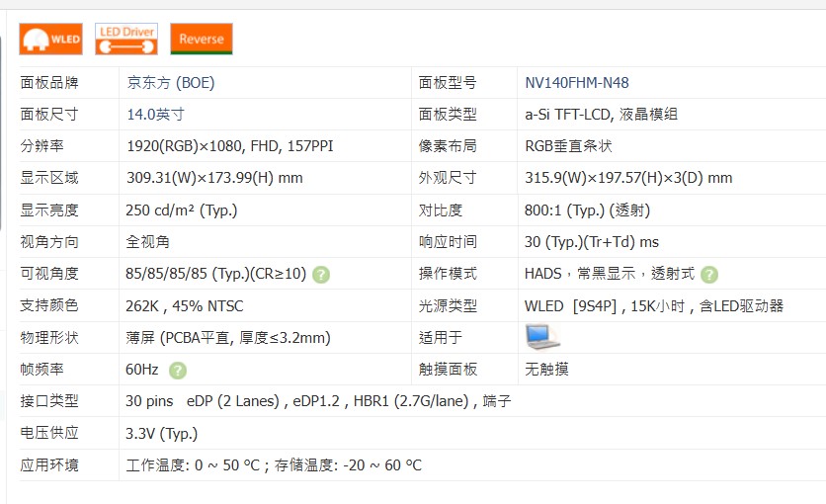Click the 262K, 45% NTSC color value
The height and width of the screenshot is (504, 826).
188,306
